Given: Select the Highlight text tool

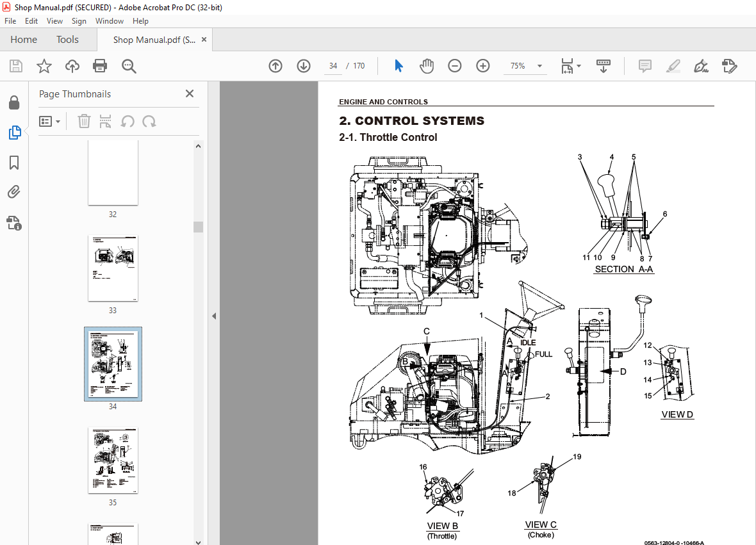Looking at the screenshot, I should [x=673, y=66].
